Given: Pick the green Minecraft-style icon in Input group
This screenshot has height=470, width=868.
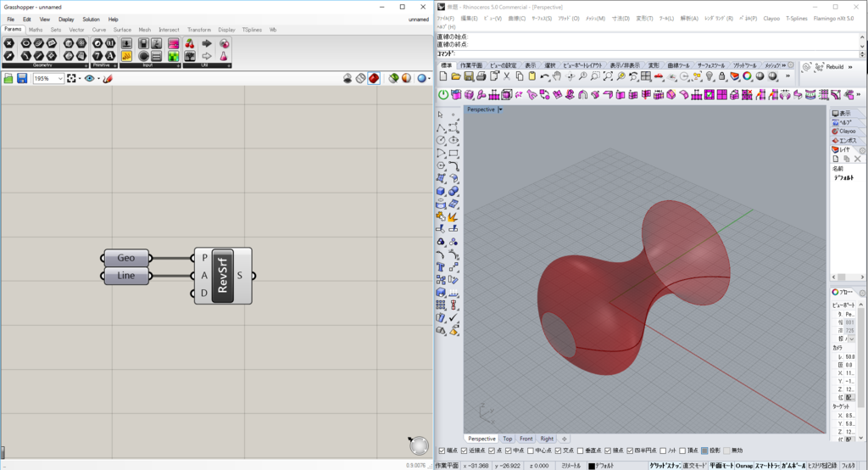Looking at the screenshot, I should (x=173, y=56).
